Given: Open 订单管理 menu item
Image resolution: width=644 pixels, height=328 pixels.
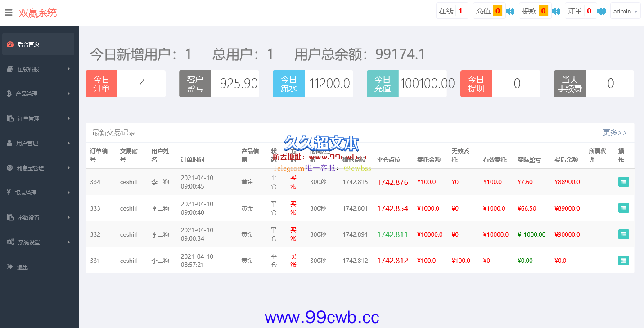Looking at the screenshot, I should coord(38,118).
